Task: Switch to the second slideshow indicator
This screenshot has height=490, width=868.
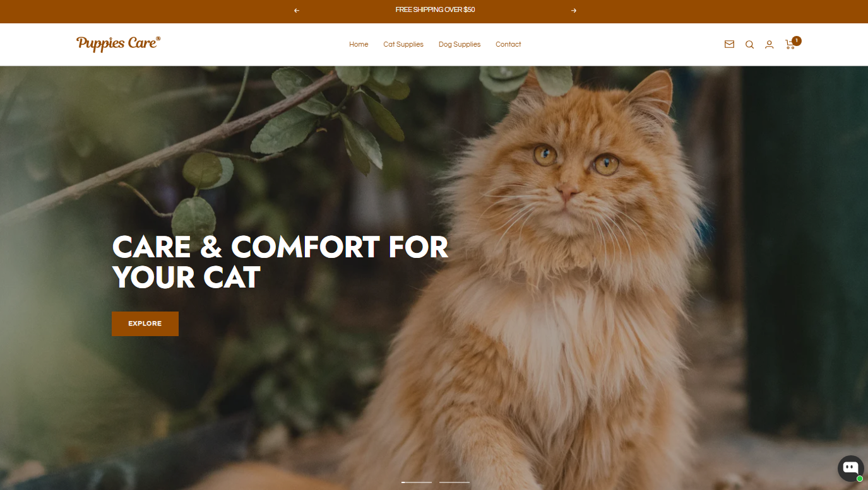Action: pos(455,482)
